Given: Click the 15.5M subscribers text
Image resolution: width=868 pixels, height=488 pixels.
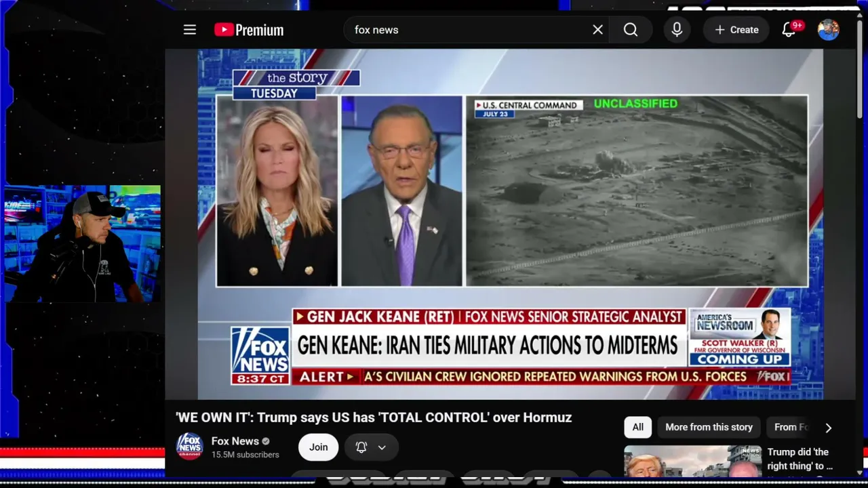Looking at the screenshot, I should tap(245, 455).
